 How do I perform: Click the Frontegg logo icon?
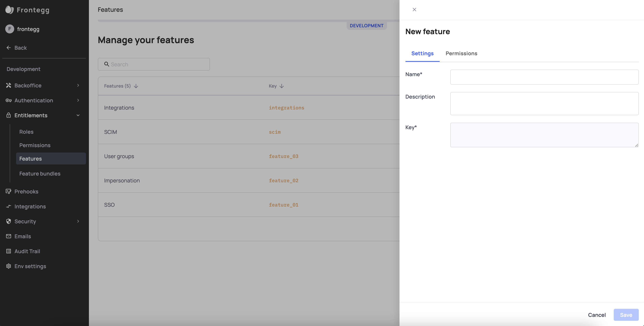coord(9,10)
